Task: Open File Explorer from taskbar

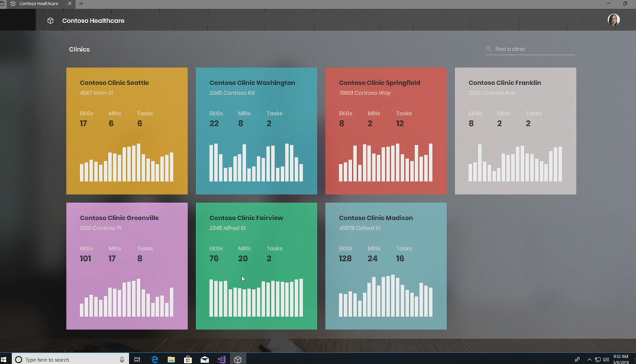Action: coord(171,360)
